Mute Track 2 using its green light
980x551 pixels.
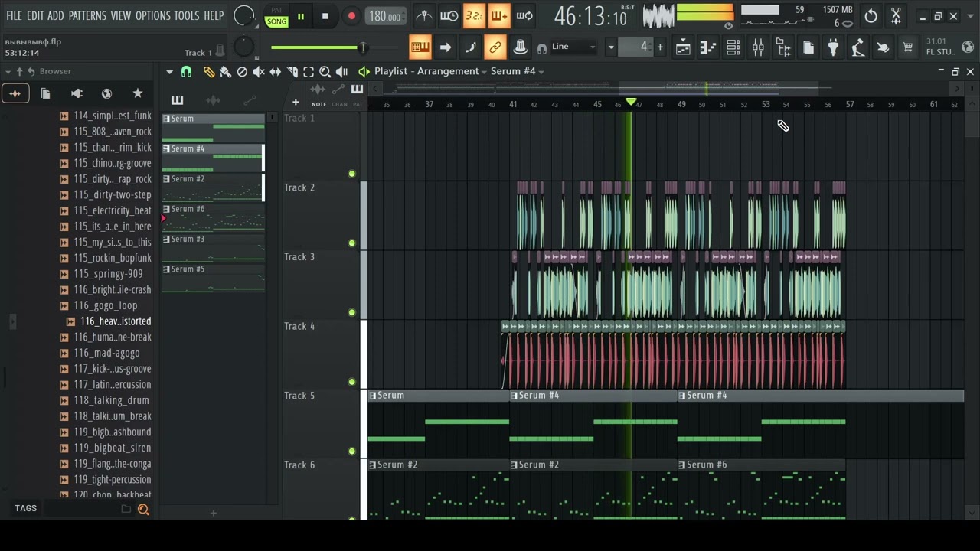pos(351,243)
